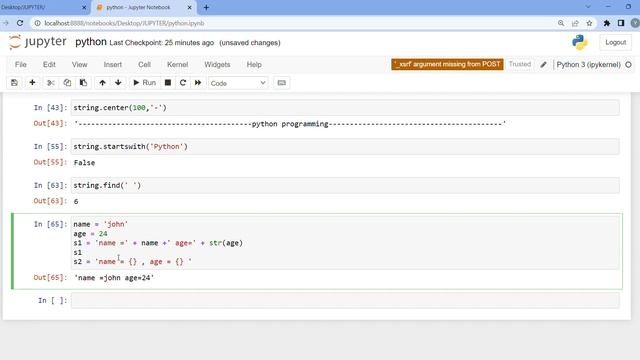
Task: Reload the page
Action: (20, 23)
